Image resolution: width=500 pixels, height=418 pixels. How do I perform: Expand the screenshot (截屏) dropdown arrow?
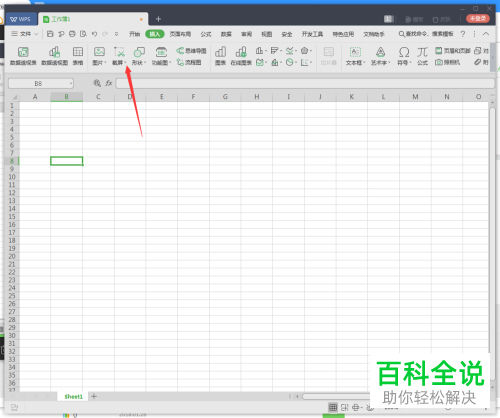click(125, 63)
